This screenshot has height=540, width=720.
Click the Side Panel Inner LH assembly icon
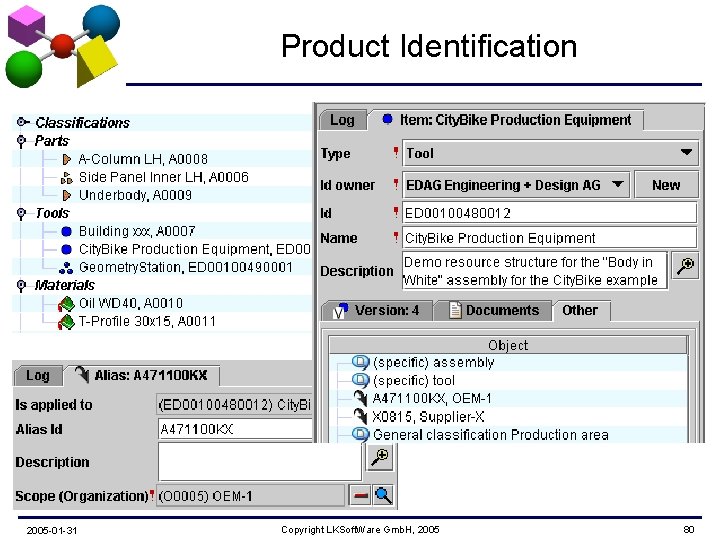(67, 178)
